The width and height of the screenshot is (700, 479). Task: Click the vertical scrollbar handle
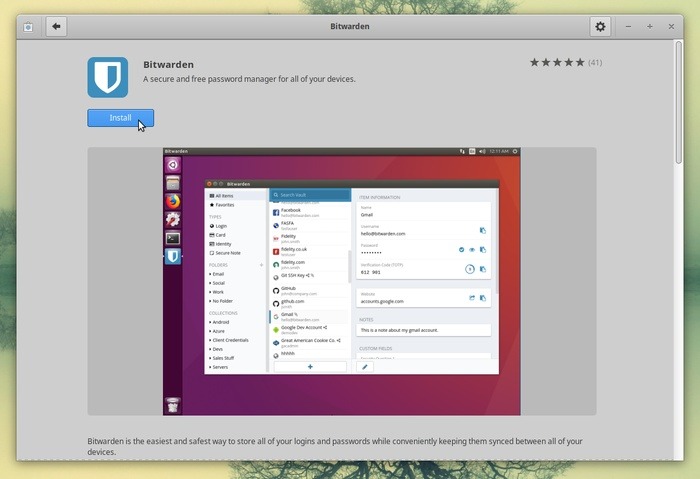[679, 103]
